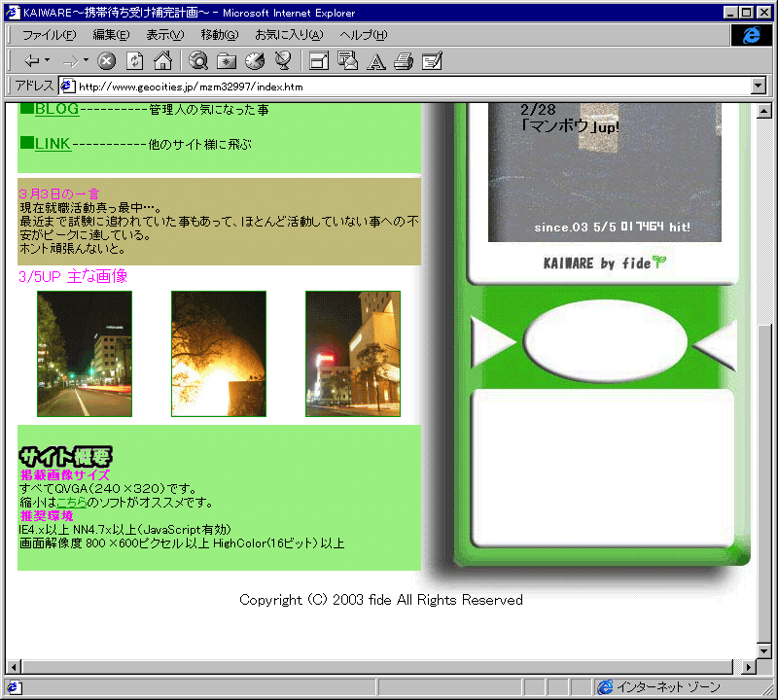Click the vertical scrollbar thumb
Viewport: 778px width, 700px height.
(764, 482)
